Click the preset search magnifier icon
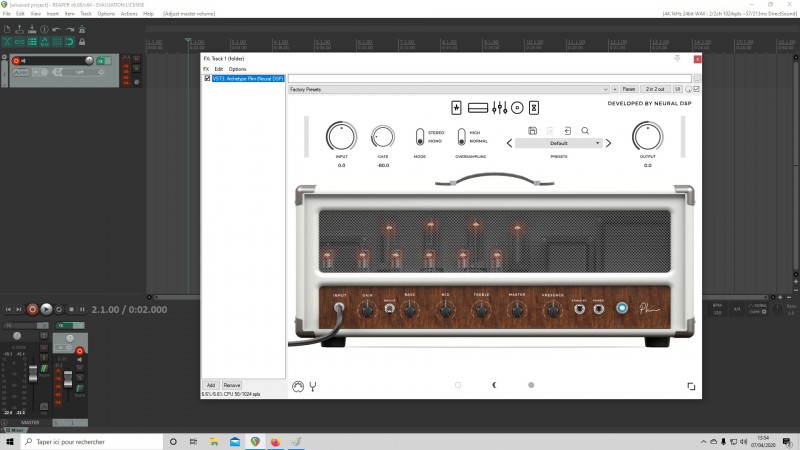 pos(585,131)
